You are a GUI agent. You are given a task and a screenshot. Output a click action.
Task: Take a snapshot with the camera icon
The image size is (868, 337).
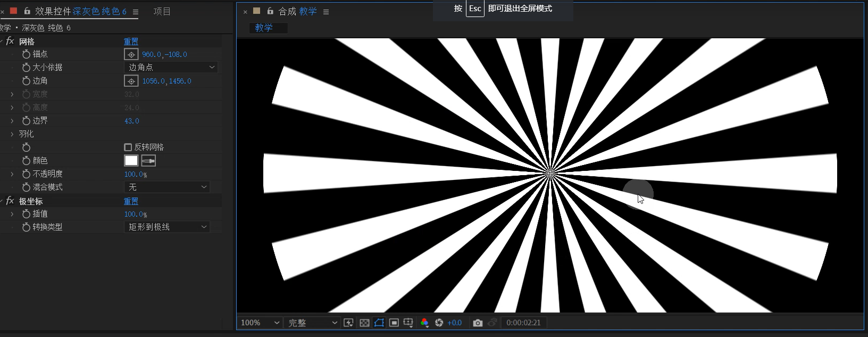pos(478,323)
